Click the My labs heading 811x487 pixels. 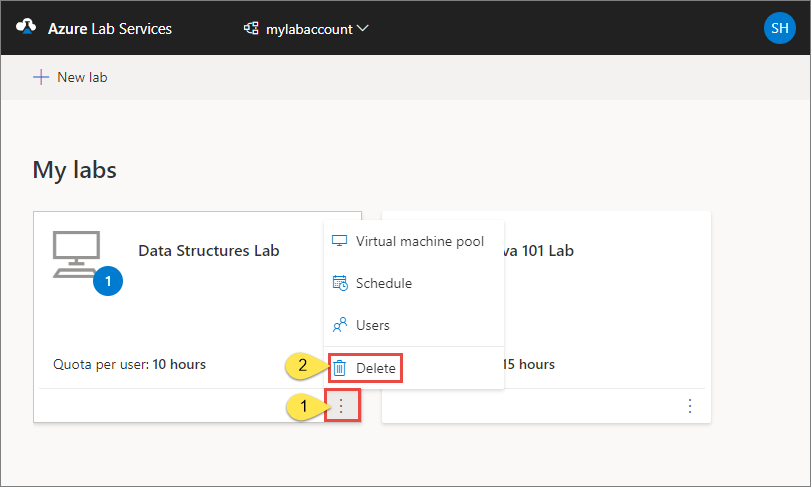pyautogui.click(x=74, y=170)
